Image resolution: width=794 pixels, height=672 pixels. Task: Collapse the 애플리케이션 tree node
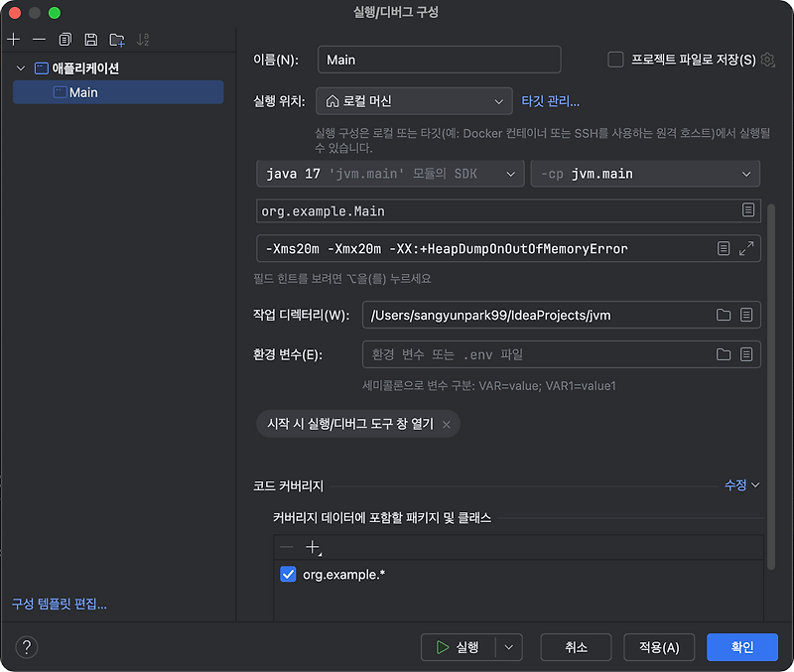(x=20, y=68)
